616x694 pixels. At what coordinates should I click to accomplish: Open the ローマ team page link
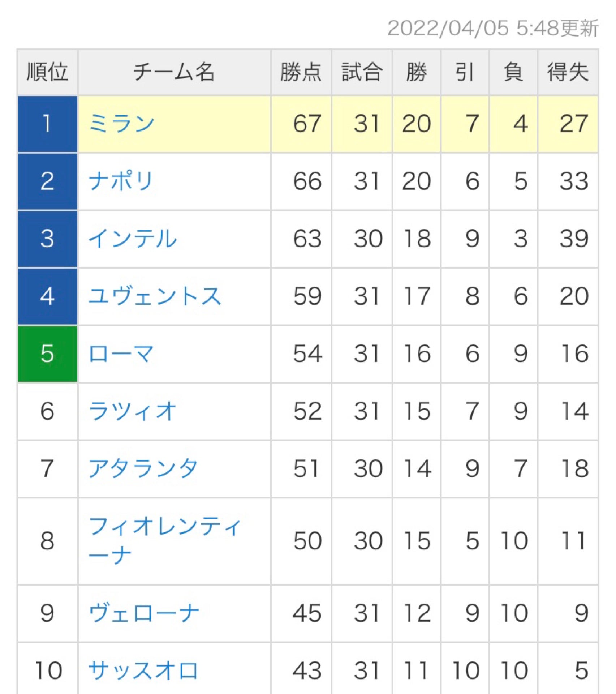121,354
